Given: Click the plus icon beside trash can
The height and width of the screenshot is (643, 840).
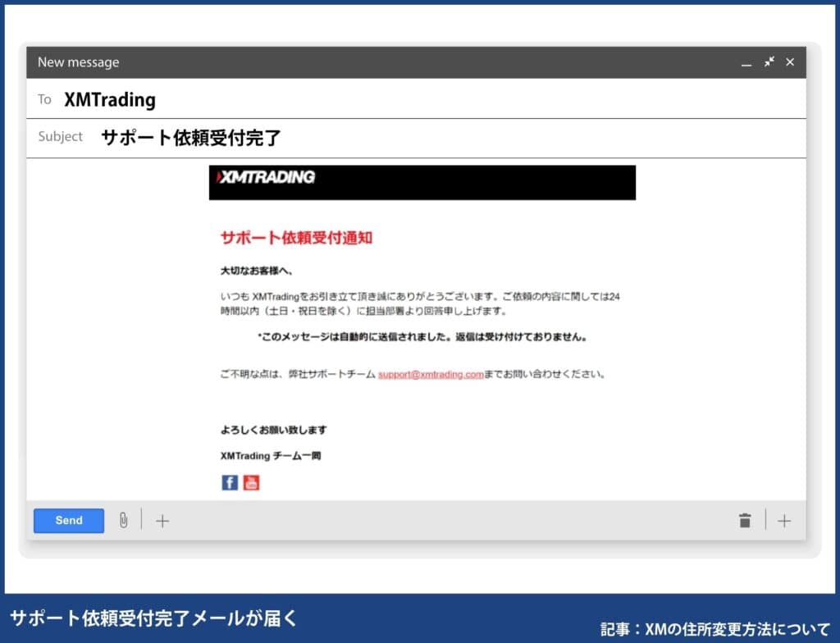Looking at the screenshot, I should point(783,521).
